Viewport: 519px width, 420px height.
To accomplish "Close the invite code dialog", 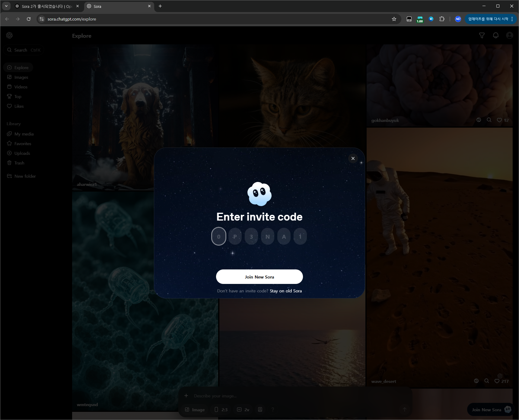I will pyautogui.click(x=353, y=158).
